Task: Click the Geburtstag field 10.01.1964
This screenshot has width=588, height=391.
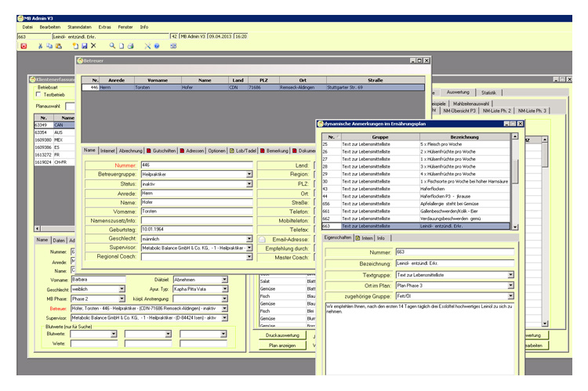Action: tap(197, 230)
